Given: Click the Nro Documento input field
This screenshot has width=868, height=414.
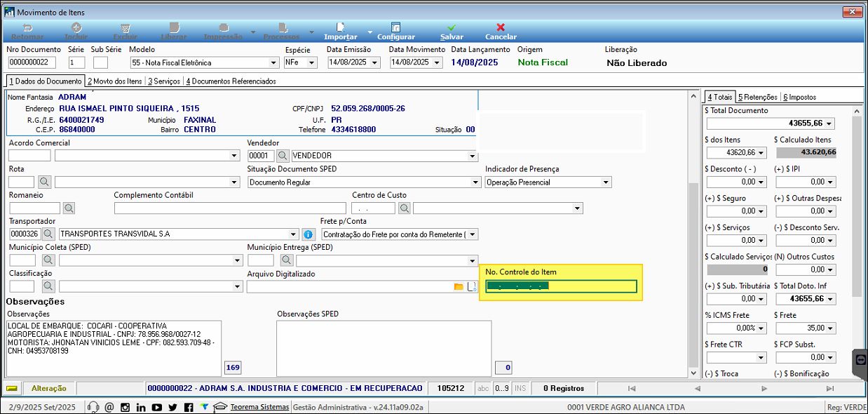Looking at the screenshot, I should (32, 62).
